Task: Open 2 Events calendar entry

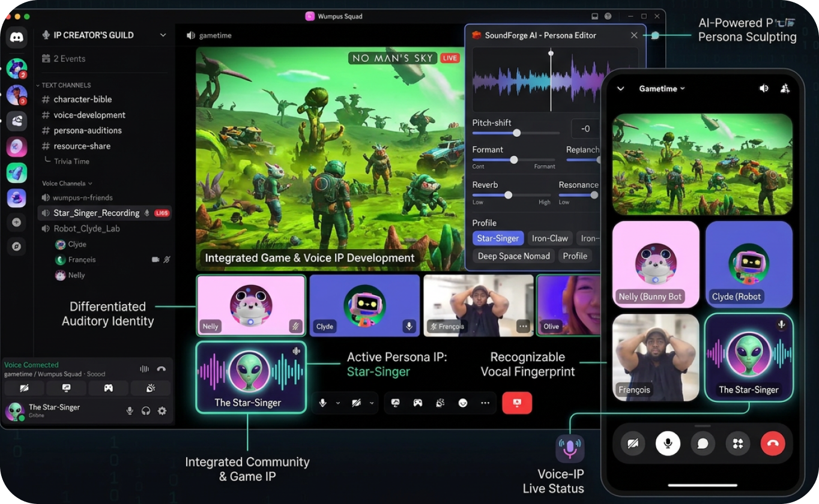Action: (x=64, y=59)
